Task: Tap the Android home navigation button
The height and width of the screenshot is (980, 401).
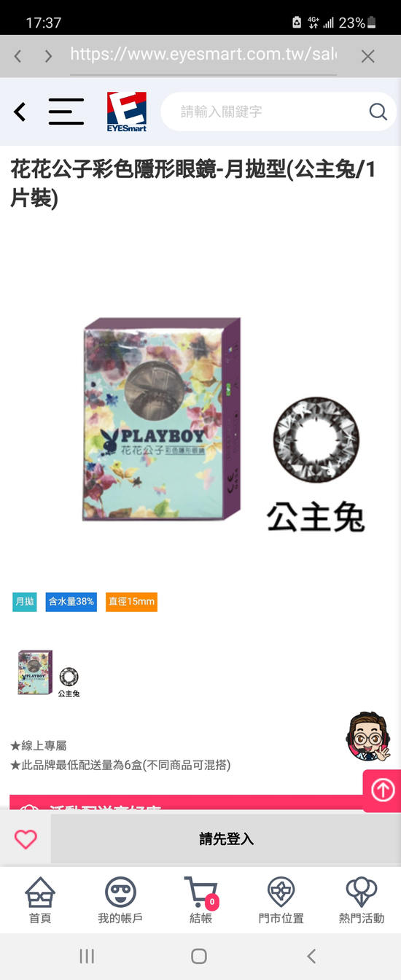Action: [x=199, y=956]
